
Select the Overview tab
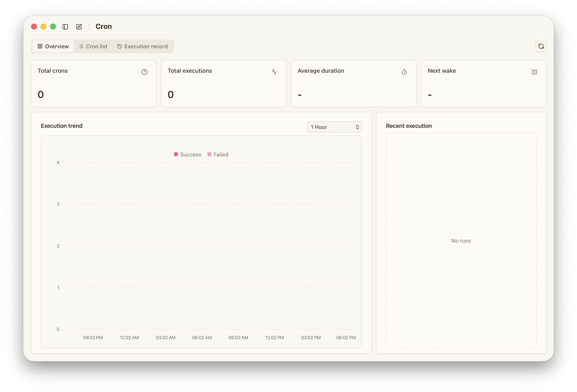(53, 46)
